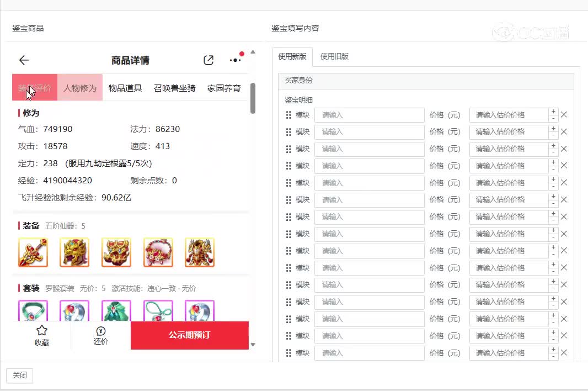Select the 使用旧版 tab
588x391 pixels.
point(334,56)
